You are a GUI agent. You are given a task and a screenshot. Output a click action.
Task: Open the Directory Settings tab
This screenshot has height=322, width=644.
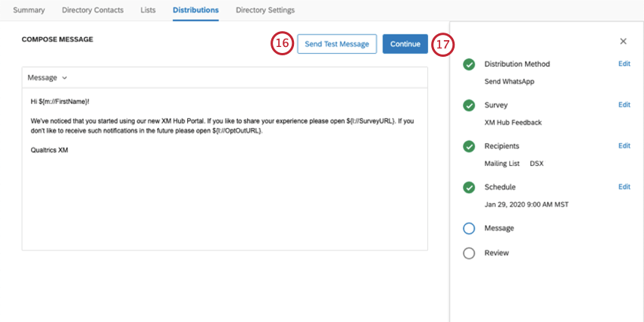[265, 11]
